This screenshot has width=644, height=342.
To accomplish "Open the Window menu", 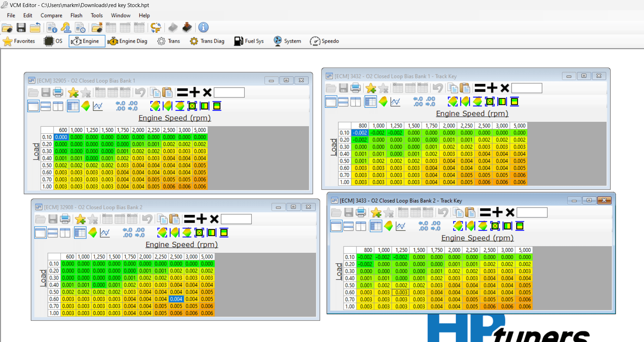I will coord(121,16).
